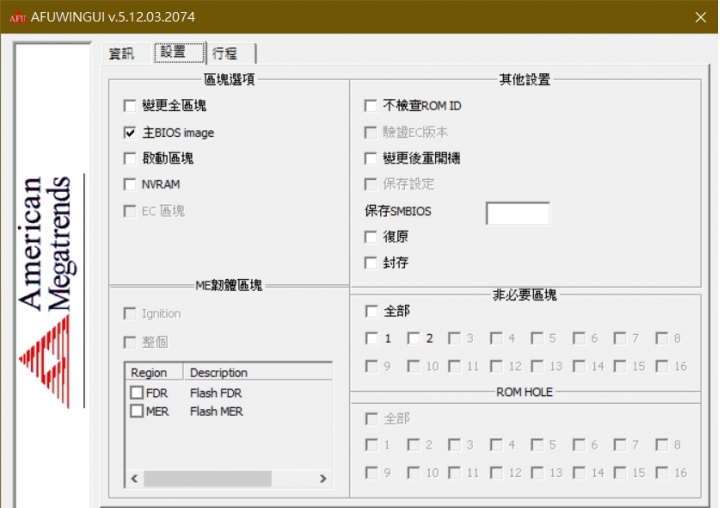Tick the 啟動區塊 checkbox
720x508 pixels.
click(x=130, y=158)
